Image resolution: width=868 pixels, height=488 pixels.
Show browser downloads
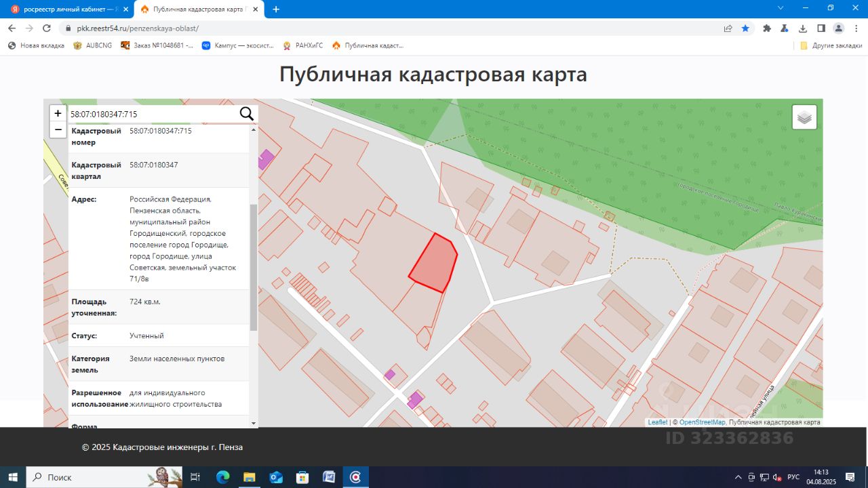[803, 28]
